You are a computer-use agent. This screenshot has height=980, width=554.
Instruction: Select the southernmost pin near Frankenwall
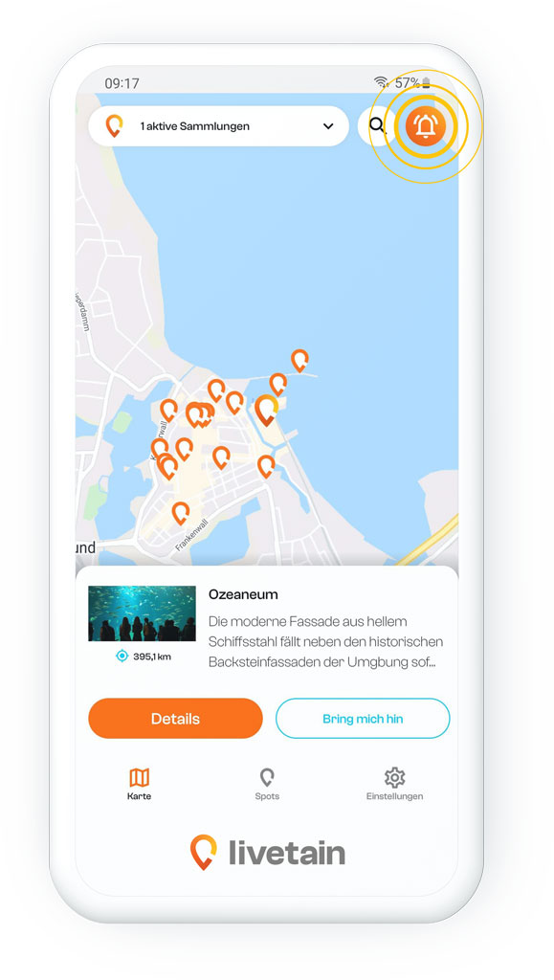pyautogui.click(x=181, y=513)
